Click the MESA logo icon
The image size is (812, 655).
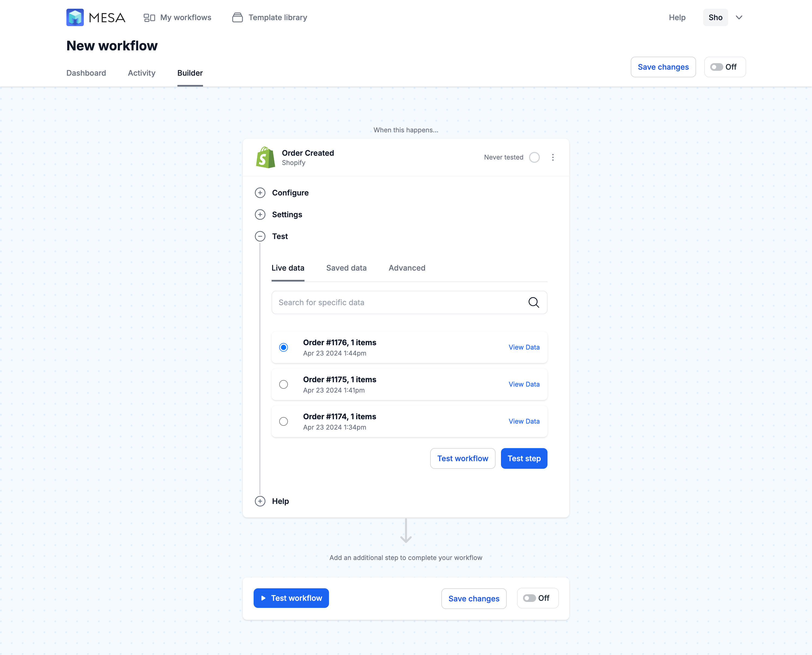(x=75, y=17)
